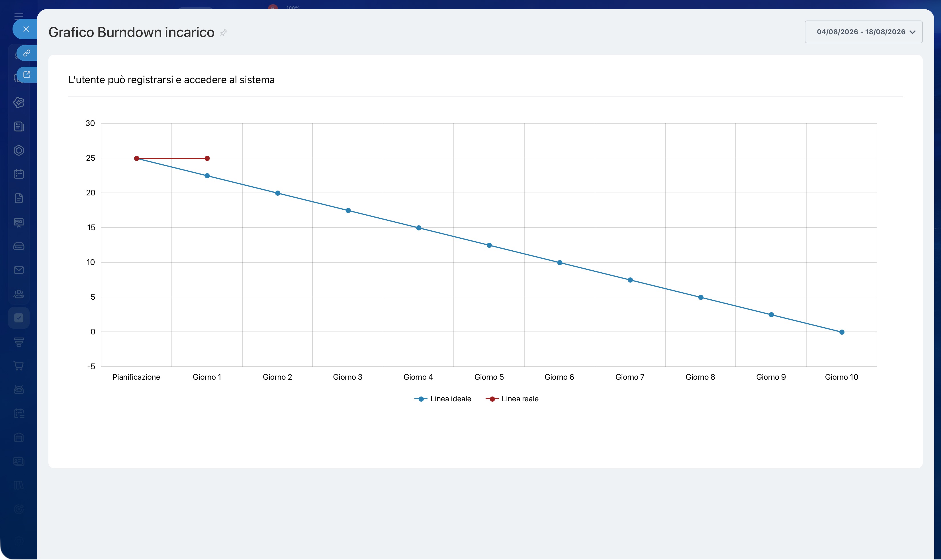Open the funnel filter icon in sidebar
Viewport: 941px width, 560px height.
[19, 342]
